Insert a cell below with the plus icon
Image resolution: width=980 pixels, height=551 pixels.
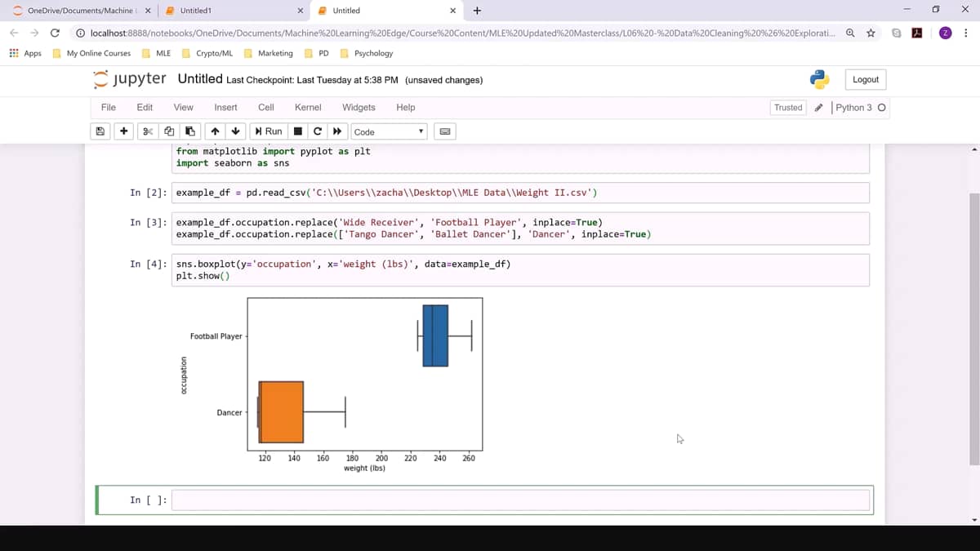(x=123, y=131)
